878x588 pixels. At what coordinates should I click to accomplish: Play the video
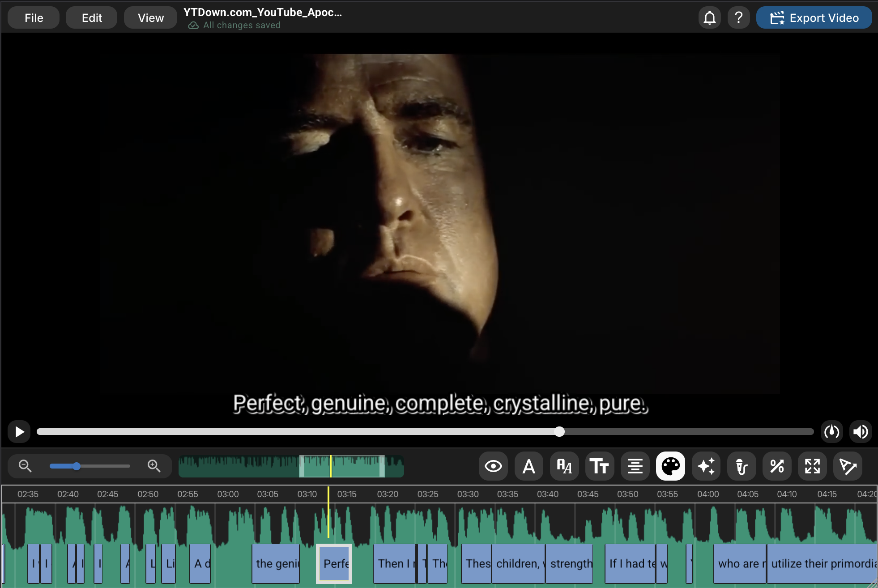point(19,432)
